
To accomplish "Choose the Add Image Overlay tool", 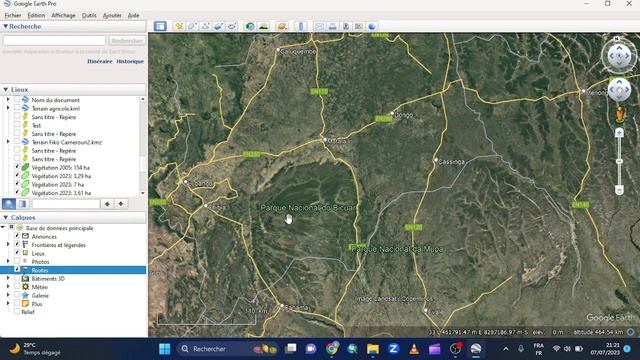I will pos(218,26).
